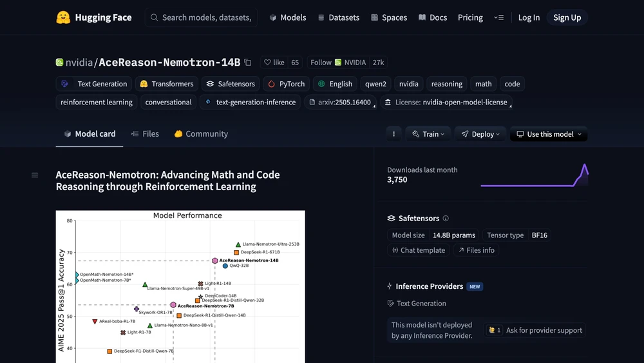Image resolution: width=644 pixels, height=363 pixels.
Task: Open the navbar more-menu expander
Action: point(498,17)
